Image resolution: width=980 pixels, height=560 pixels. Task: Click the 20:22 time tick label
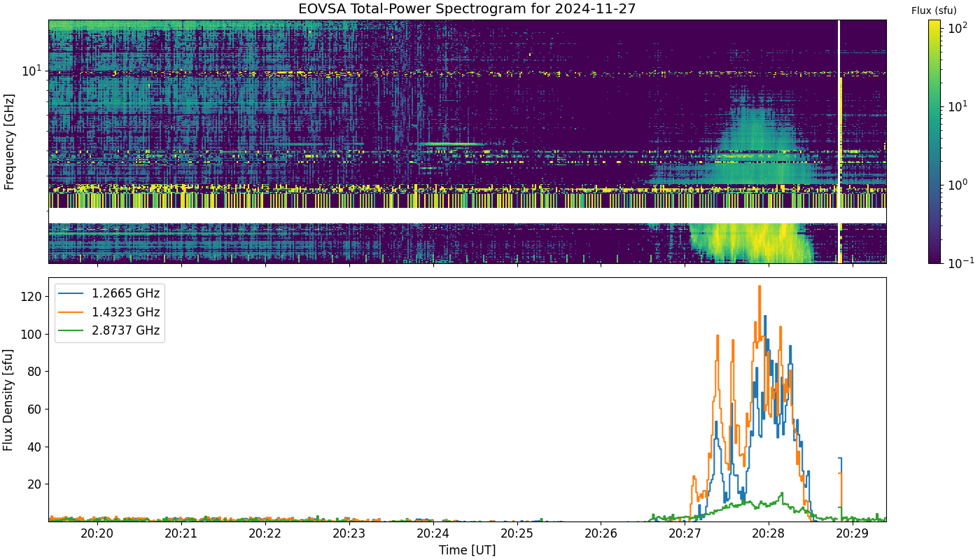click(265, 533)
